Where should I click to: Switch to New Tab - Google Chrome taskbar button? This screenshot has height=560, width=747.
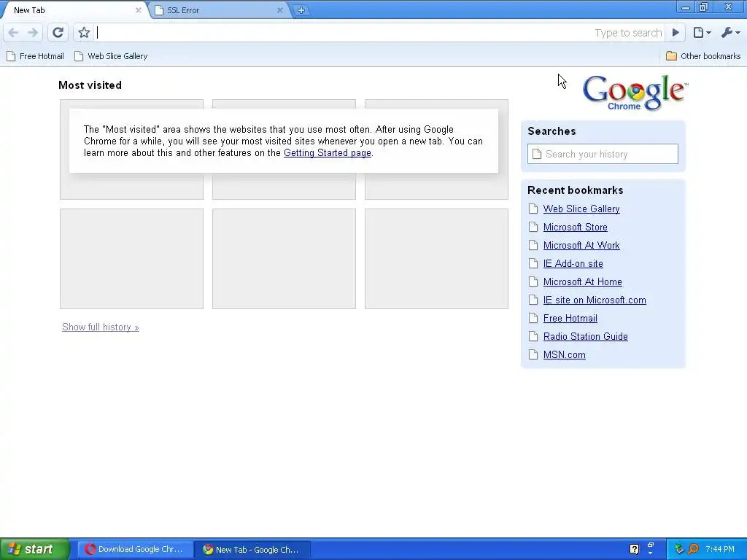252,549
